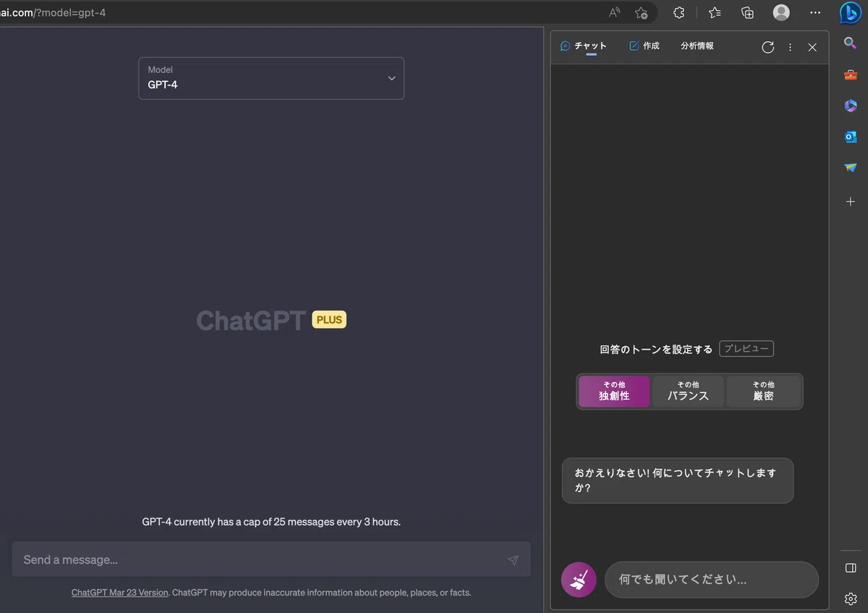Switch to the 作成 tab in Bing sidebar
868x613 pixels.
tap(644, 46)
